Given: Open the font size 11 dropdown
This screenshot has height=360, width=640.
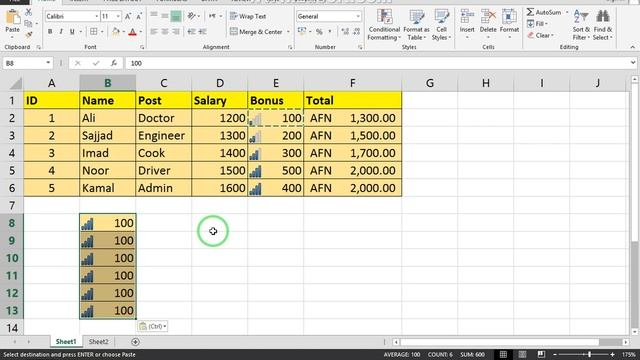Looking at the screenshot, I should click(x=118, y=16).
